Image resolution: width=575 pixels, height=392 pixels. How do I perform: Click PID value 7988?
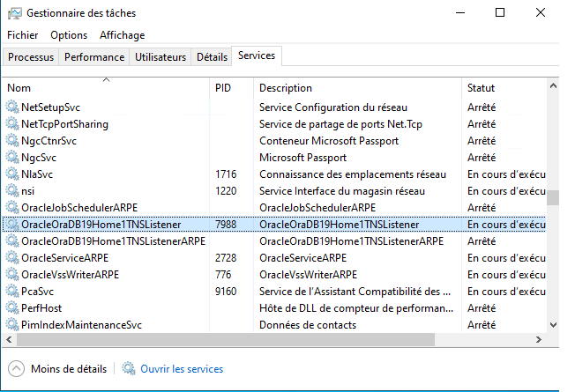[226, 225]
